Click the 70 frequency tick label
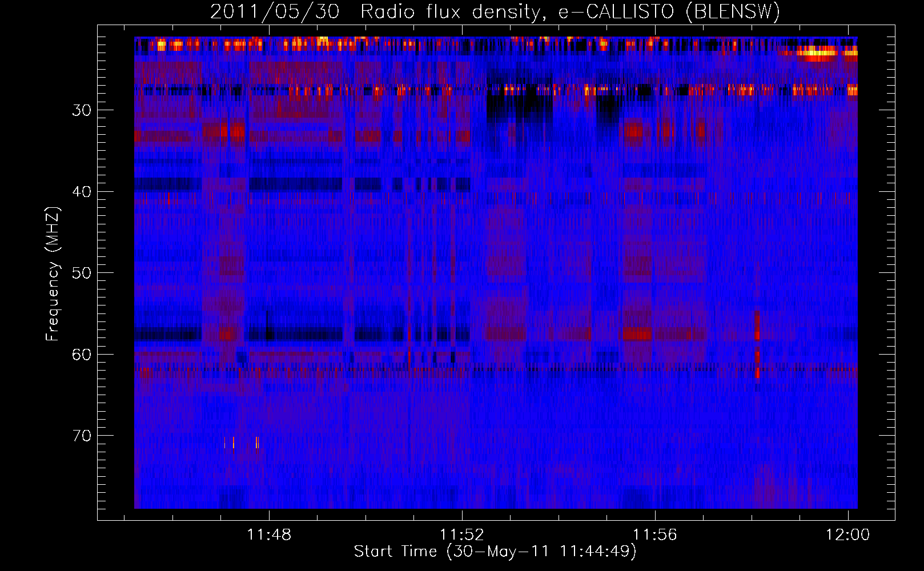924x571 pixels. click(x=82, y=436)
